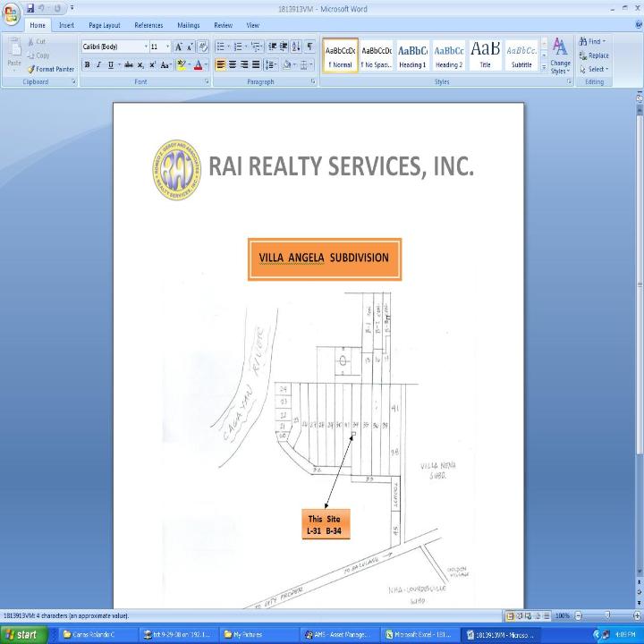Switch to the Insert tab

click(x=66, y=25)
